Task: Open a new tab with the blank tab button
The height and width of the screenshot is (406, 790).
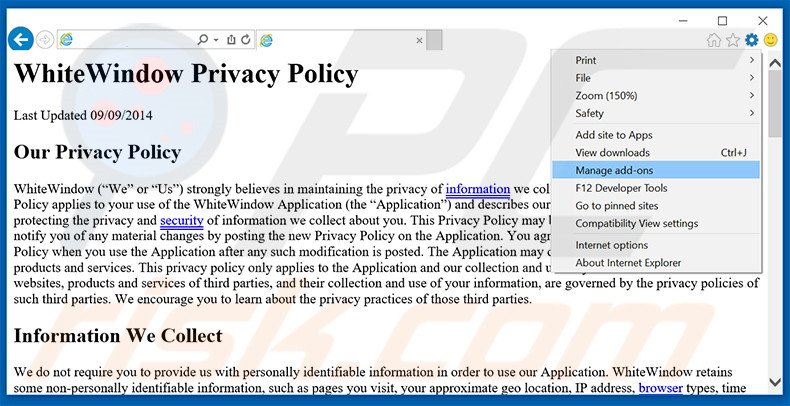Action: 434,40
